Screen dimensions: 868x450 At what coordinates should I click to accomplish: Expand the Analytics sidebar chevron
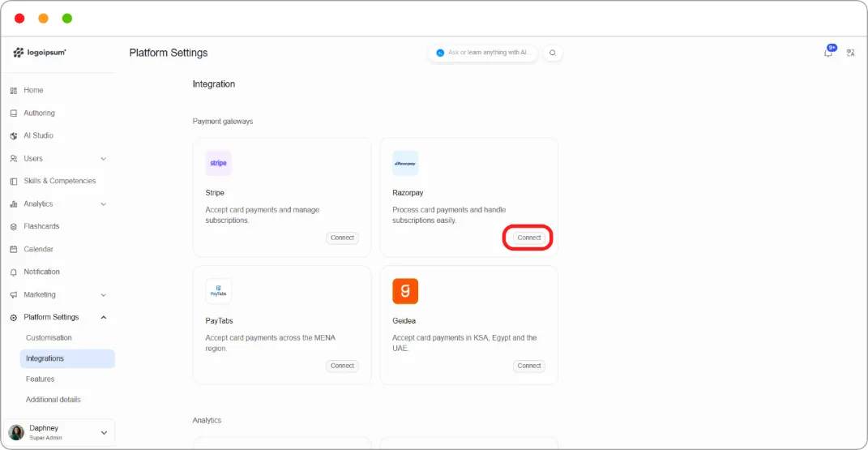tap(104, 204)
